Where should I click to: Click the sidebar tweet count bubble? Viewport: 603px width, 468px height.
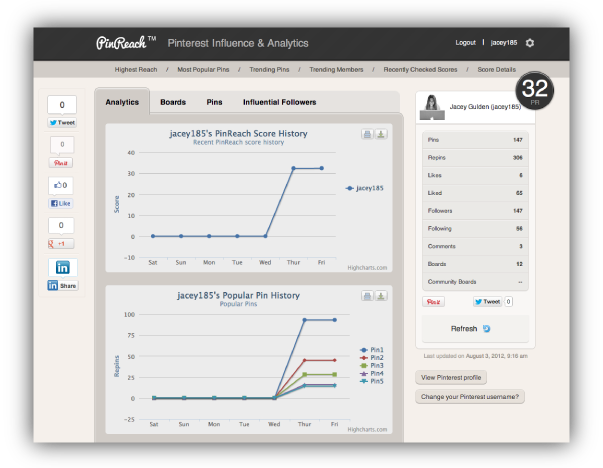pos(62,105)
